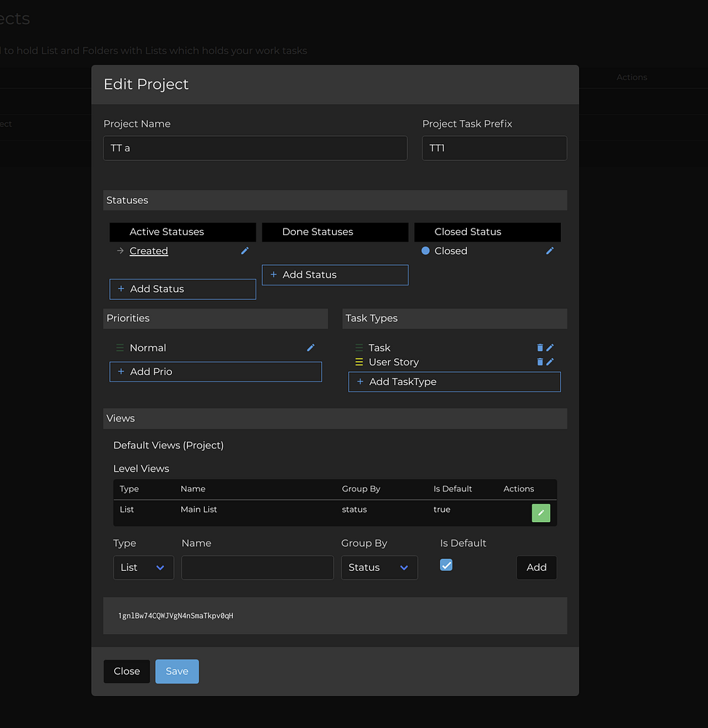Viewport: 708px width, 728px height.
Task: Click the blue Closed status color dot
Action: (x=425, y=251)
